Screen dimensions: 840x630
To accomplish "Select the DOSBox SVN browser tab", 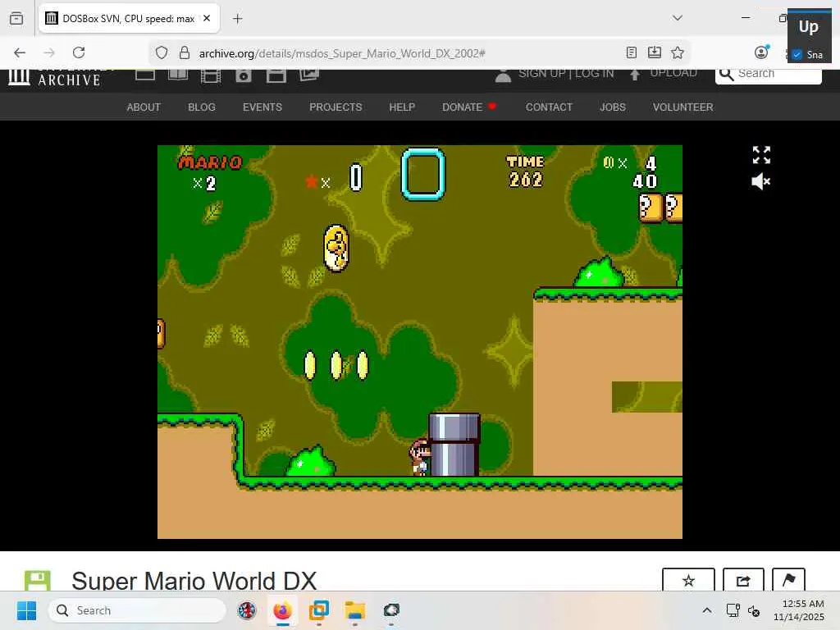I will (129, 18).
